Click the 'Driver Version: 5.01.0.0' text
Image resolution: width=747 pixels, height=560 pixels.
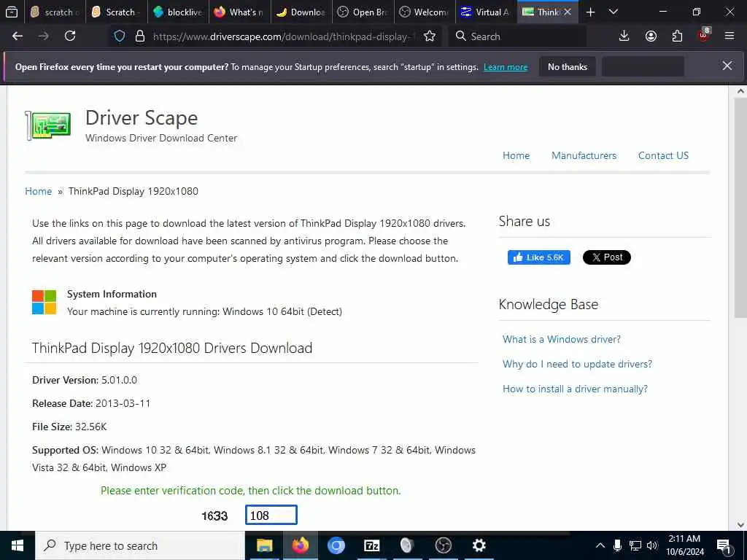click(85, 380)
